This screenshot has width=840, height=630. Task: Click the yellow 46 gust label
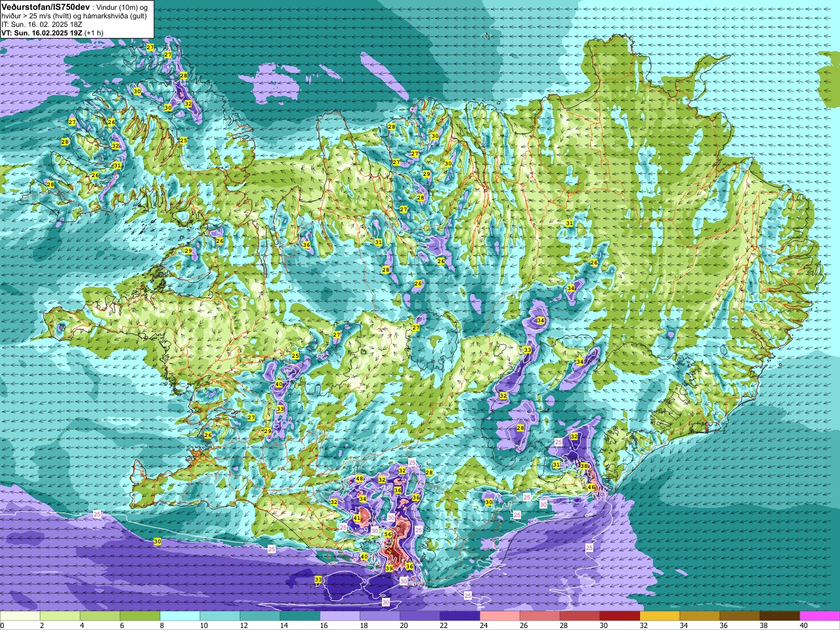pos(591,488)
